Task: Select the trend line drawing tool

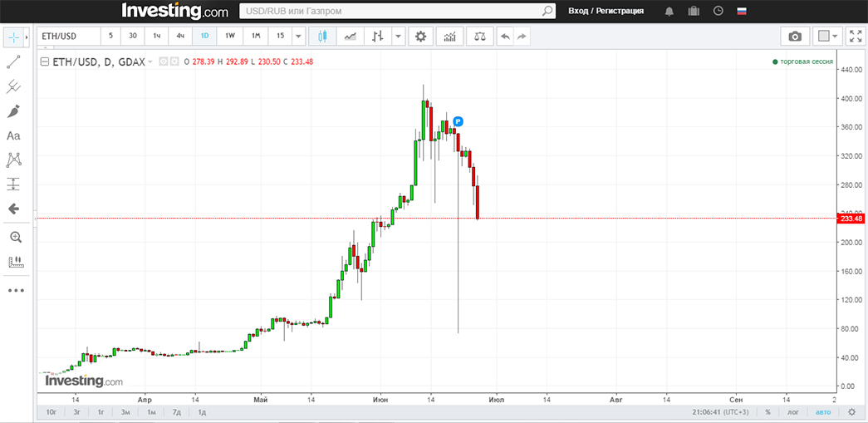Action: 13,61
